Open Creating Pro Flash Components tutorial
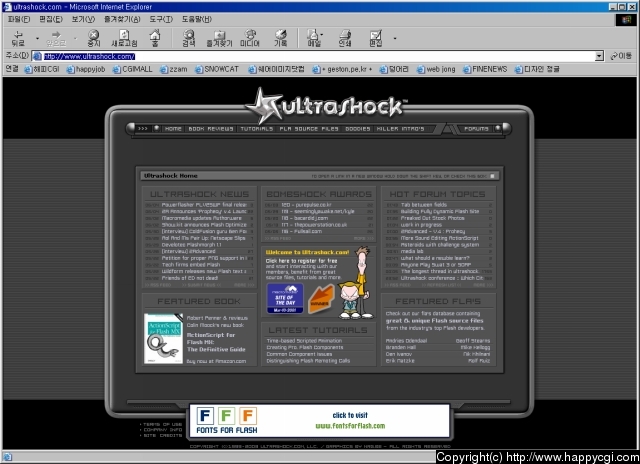This screenshot has height=464, width=640. click(305, 347)
